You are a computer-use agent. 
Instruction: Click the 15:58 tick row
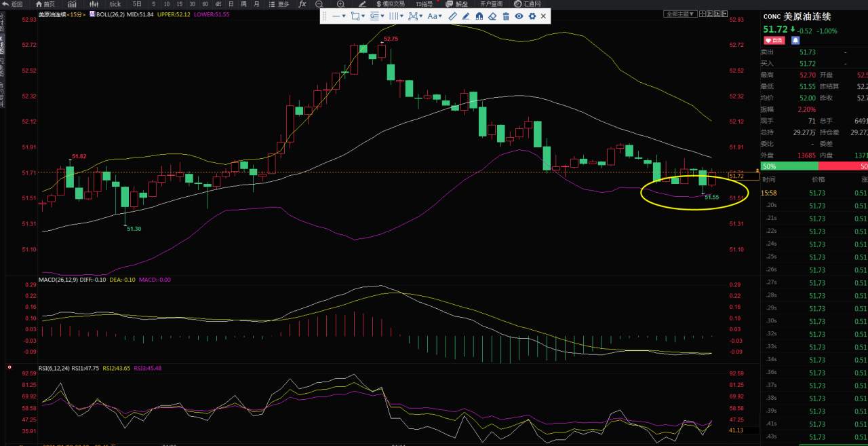point(814,193)
